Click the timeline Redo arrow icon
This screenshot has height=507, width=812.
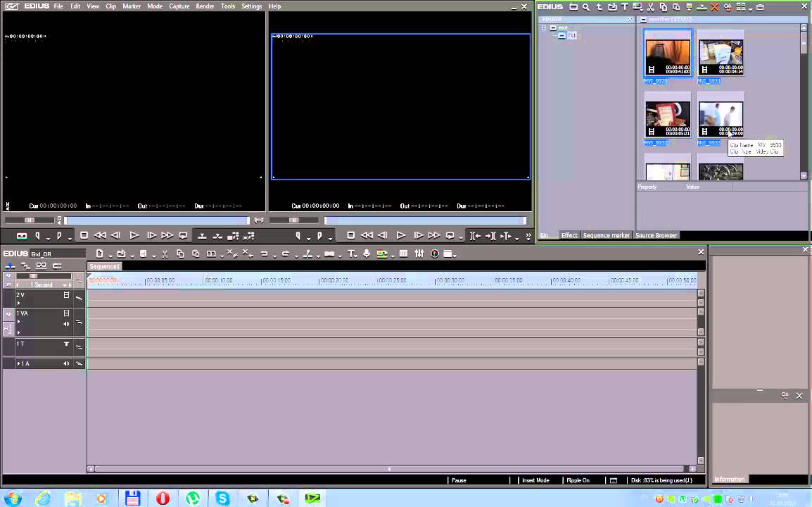(286, 254)
